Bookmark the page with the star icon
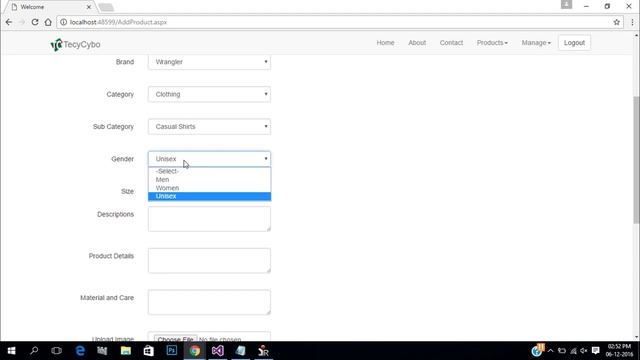The width and height of the screenshot is (640, 360). click(x=616, y=22)
